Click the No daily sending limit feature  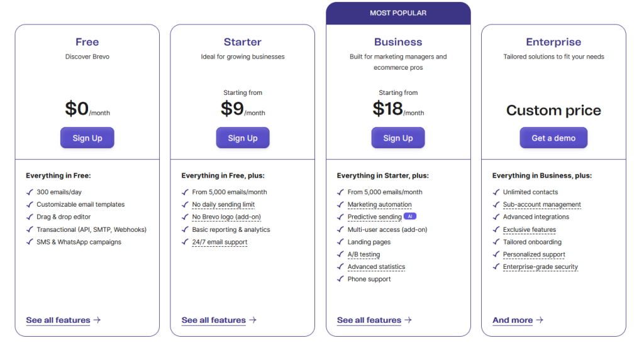[223, 205]
